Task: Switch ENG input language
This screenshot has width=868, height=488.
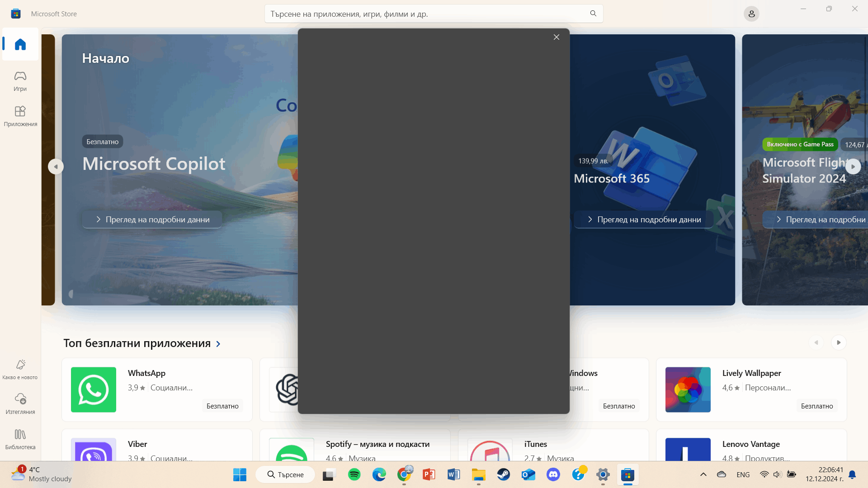Action: point(743,474)
